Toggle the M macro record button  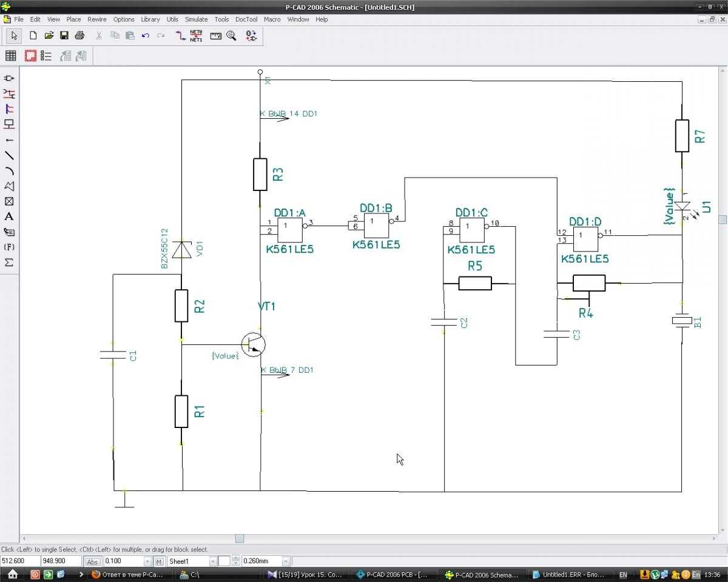coord(159,561)
